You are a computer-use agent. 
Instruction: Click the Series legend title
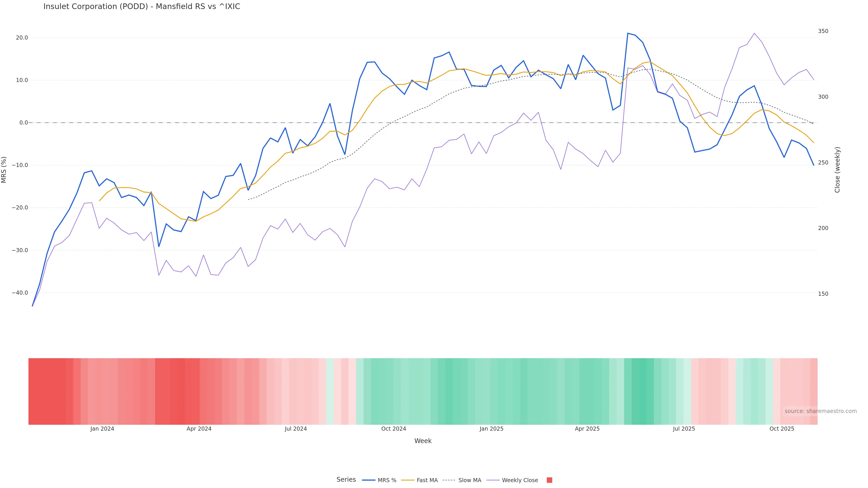(346, 480)
